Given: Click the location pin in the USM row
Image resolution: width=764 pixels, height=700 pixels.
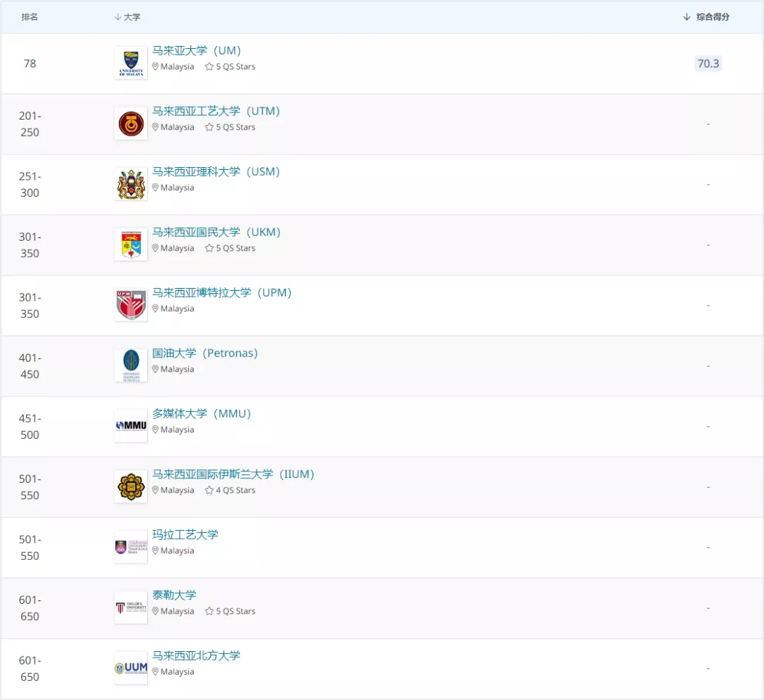Looking at the screenshot, I should (x=156, y=187).
